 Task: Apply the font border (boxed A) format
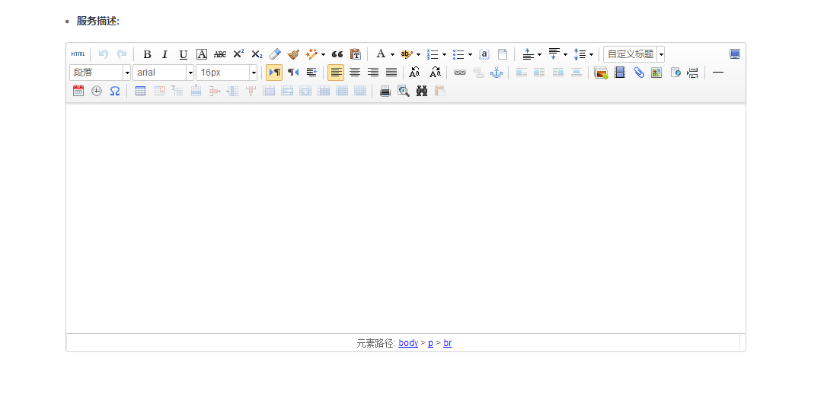(201, 54)
